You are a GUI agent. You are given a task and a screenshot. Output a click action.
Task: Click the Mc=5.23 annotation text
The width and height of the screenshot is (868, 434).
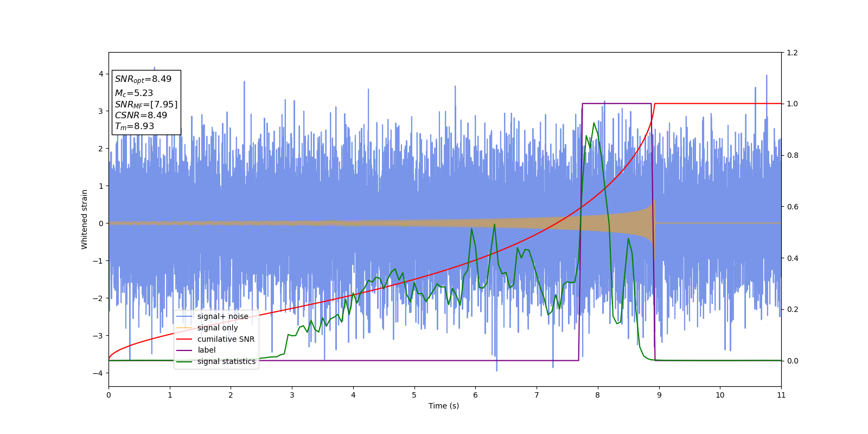point(134,93)
